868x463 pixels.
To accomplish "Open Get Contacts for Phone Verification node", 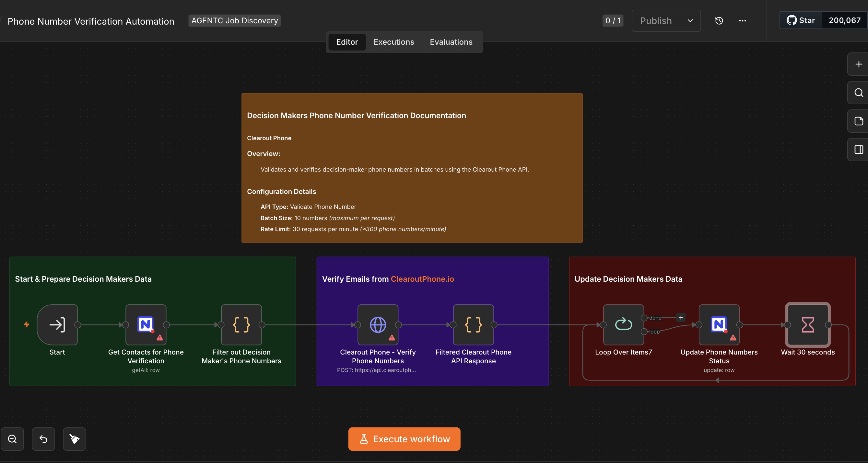I will point(146,325).
